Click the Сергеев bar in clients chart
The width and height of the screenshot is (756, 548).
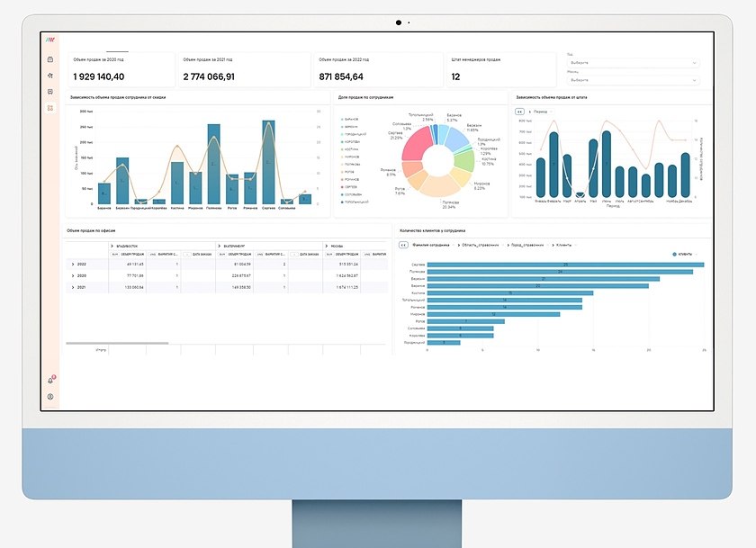(x=564, y=265)
